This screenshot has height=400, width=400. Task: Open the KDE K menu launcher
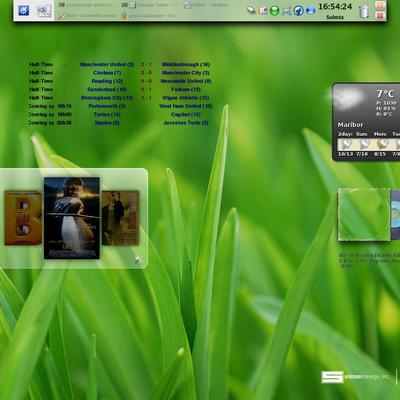24,11
